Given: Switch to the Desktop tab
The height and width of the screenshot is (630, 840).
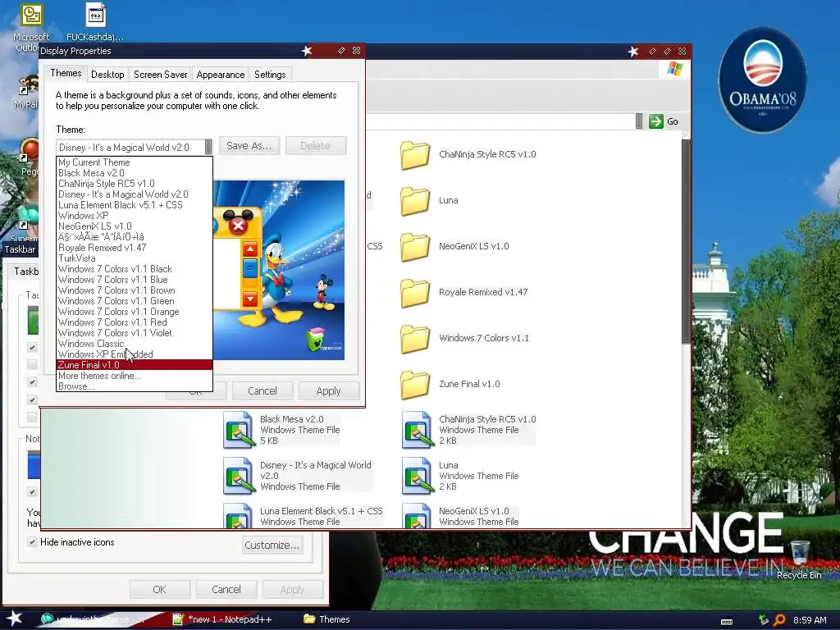Looking at the screenshot, I should [107, 75].
